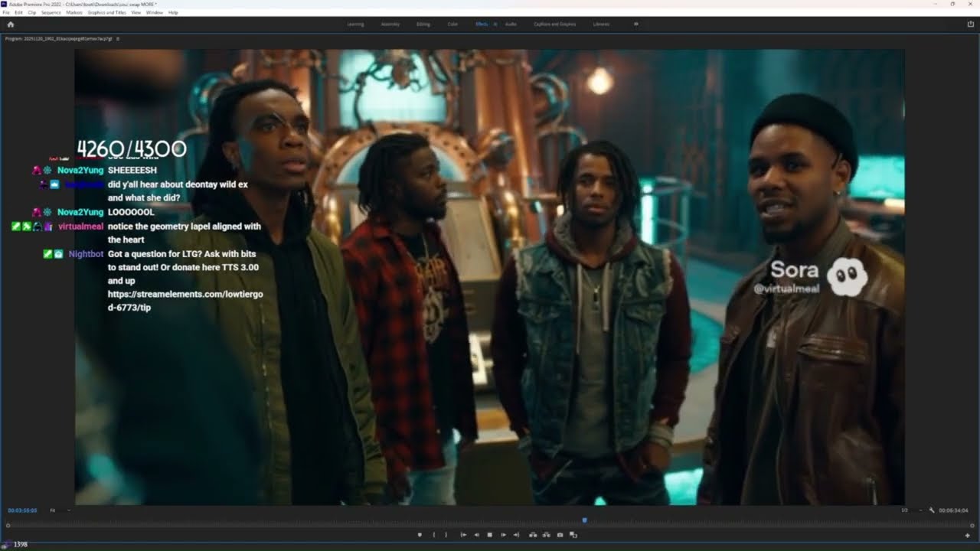Switch to Captions and Graphics workspace
980x551 pixels.
coord(554,24)
